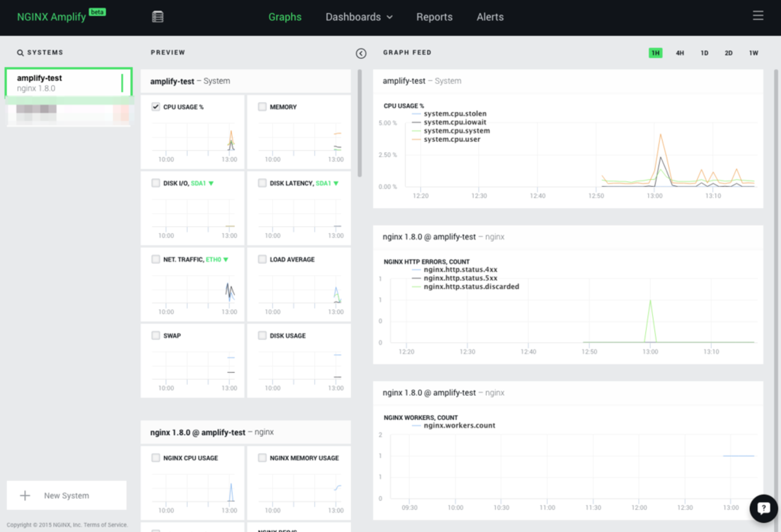Set time range to 1W

click(753, 53)
